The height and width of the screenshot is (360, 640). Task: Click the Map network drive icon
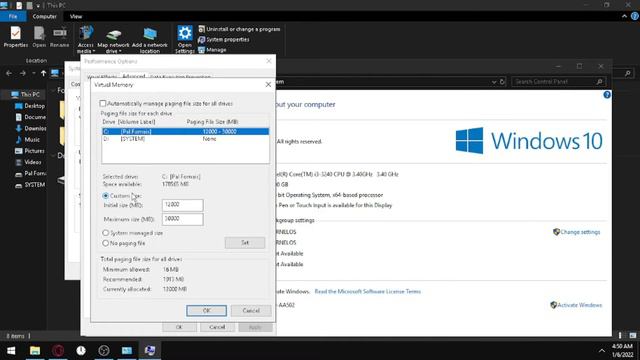113,40
